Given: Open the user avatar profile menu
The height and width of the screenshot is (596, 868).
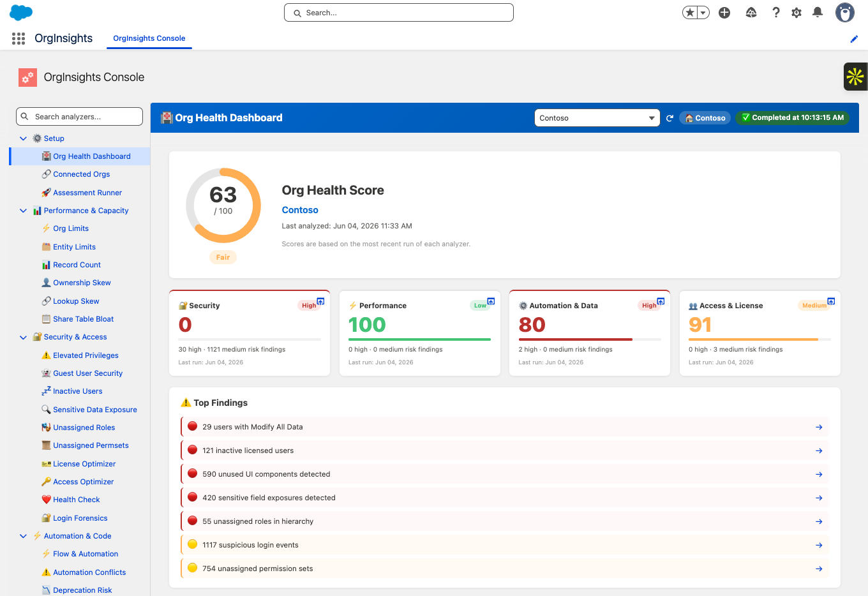Looking at the screenshot, I should click(845, 12).
